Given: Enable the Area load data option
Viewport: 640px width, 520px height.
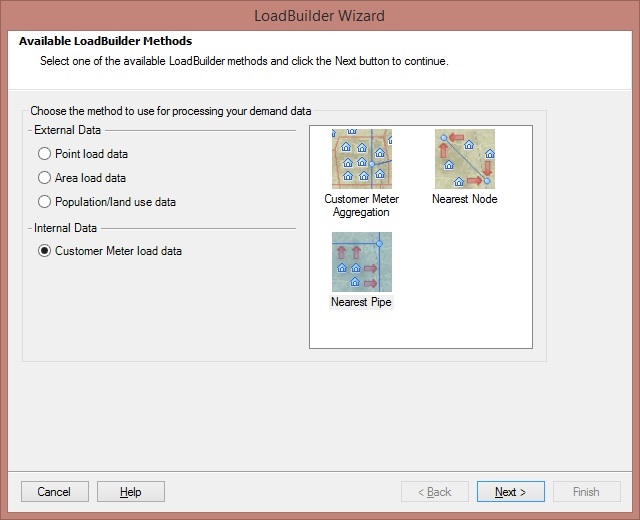Looking at the screenshot, I should click(x=44, y=178).
